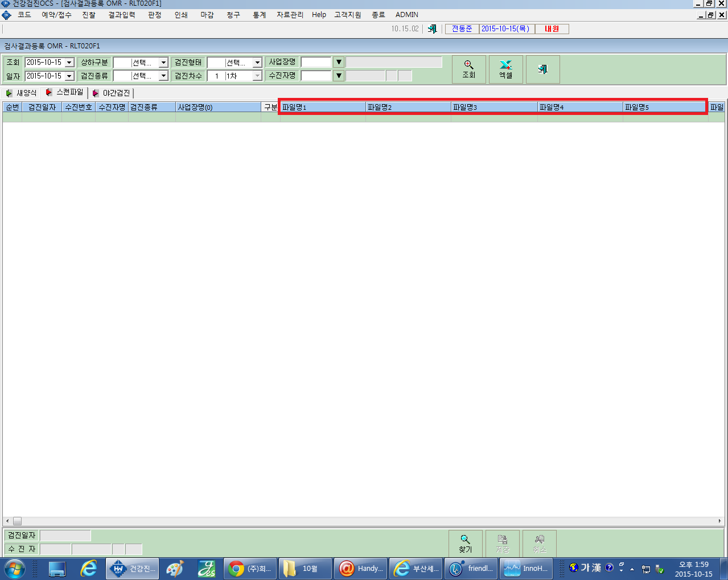The image size is (728, 580).
Task: Export results with the 엑셀 button
Action: tap(506, 69)
